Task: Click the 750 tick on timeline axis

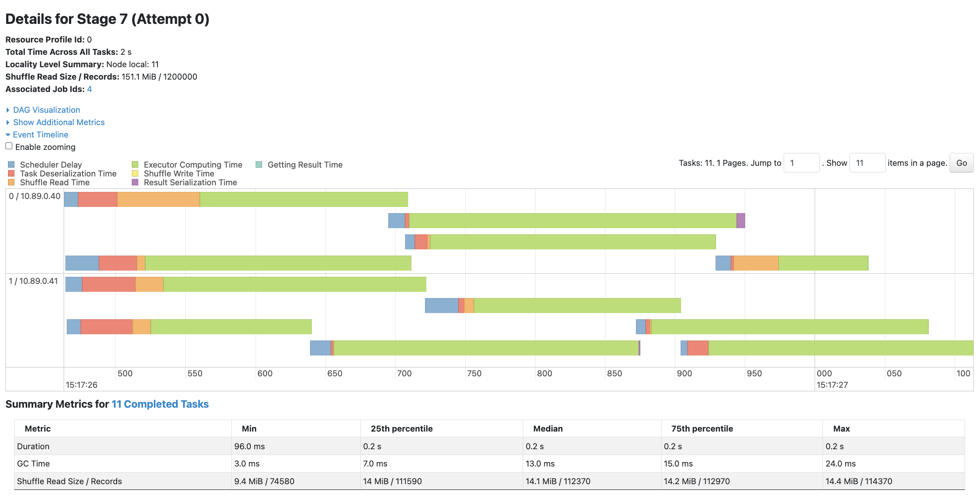Action: [x=474, y=373]
